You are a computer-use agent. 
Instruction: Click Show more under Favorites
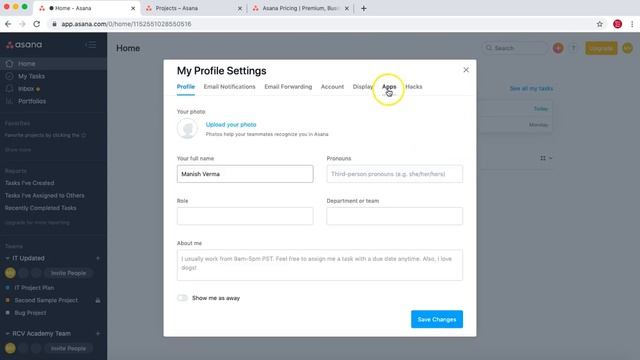click(x=18, y=150)
